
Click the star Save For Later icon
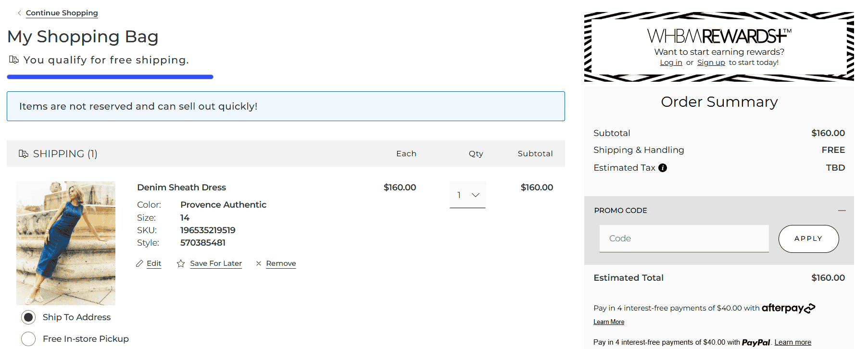pos(181,263)
